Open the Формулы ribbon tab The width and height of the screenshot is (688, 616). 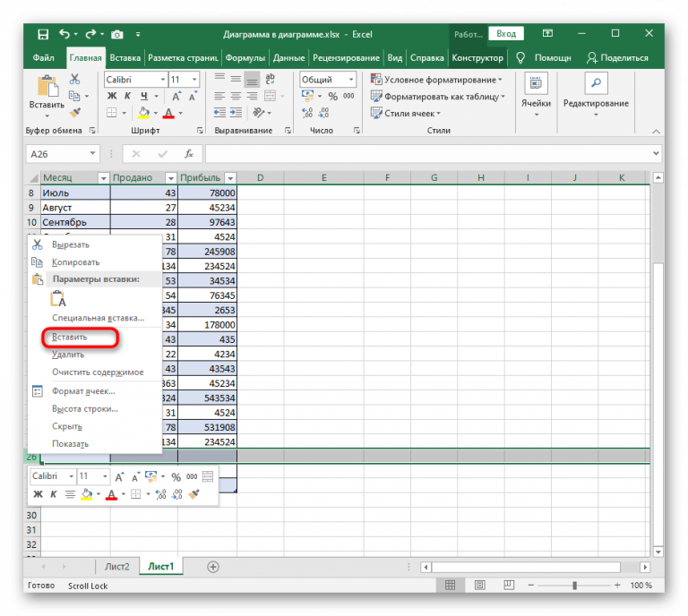pos(245,57)
